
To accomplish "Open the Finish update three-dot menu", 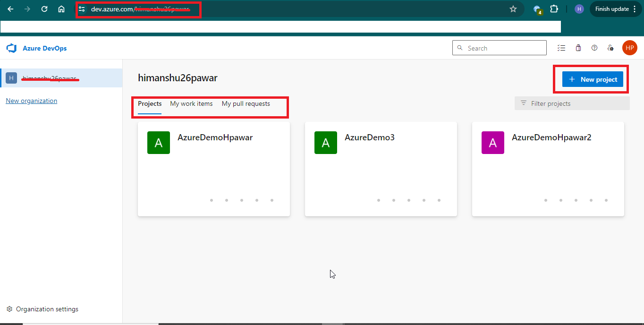I will pos(634,9).
